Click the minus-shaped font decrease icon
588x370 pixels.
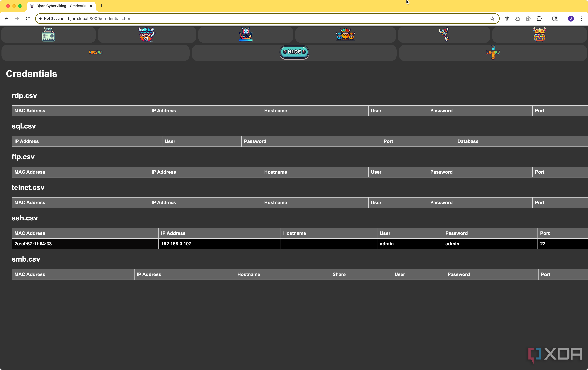tap(96, 52)
